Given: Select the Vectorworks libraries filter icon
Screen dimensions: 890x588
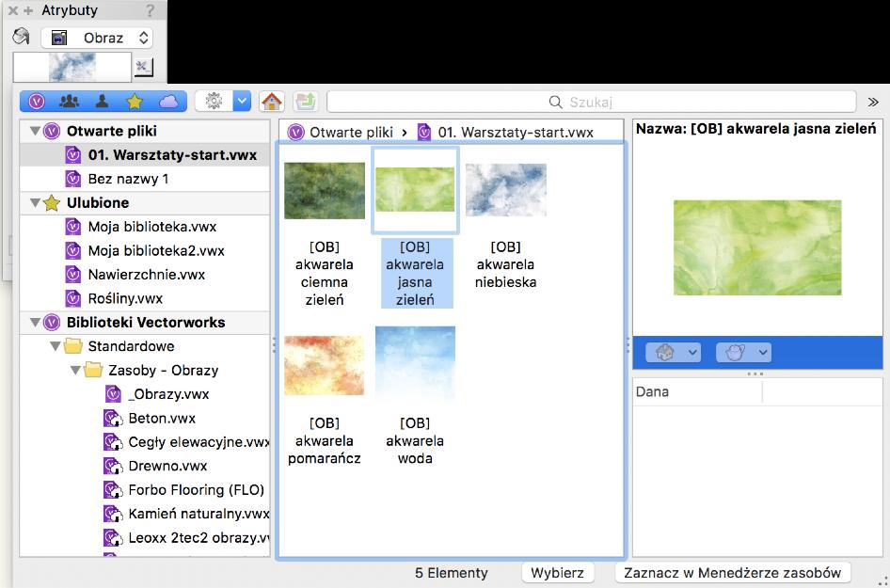Looking at the screenshot, I should pyautogui.click(x=37, y=102).
